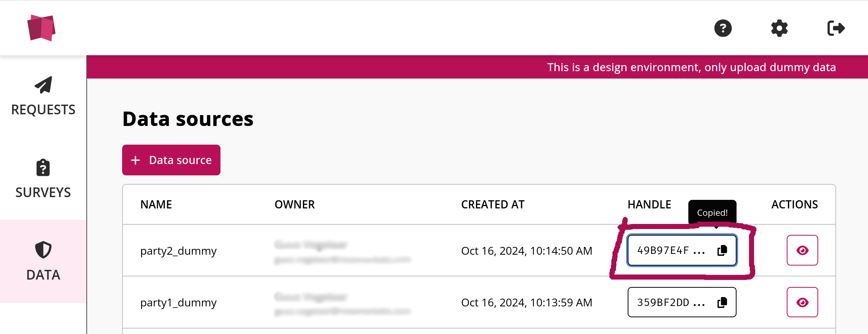Click the Copied! tooltip
The image size is (868, 334).
(712, 212)
